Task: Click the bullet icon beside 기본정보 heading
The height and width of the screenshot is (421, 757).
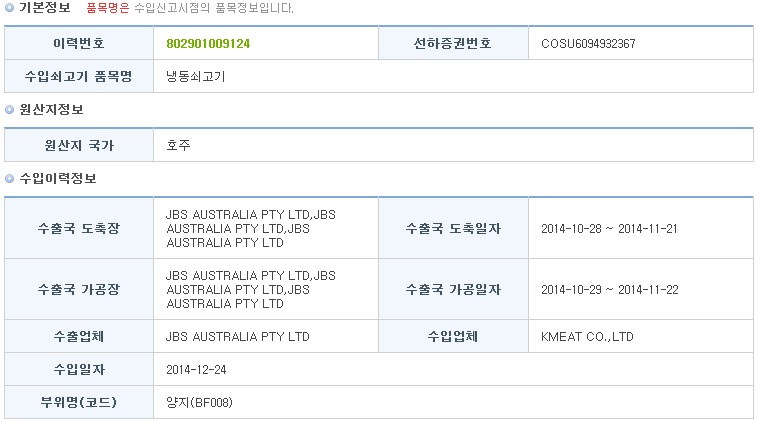Action: [x=9, y=8]
